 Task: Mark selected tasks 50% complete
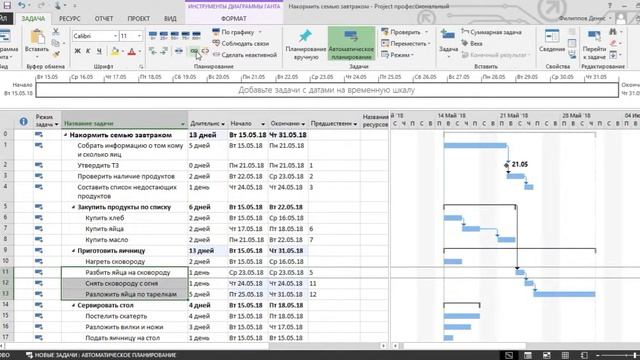pyautogui.click(x=175, y=36)
